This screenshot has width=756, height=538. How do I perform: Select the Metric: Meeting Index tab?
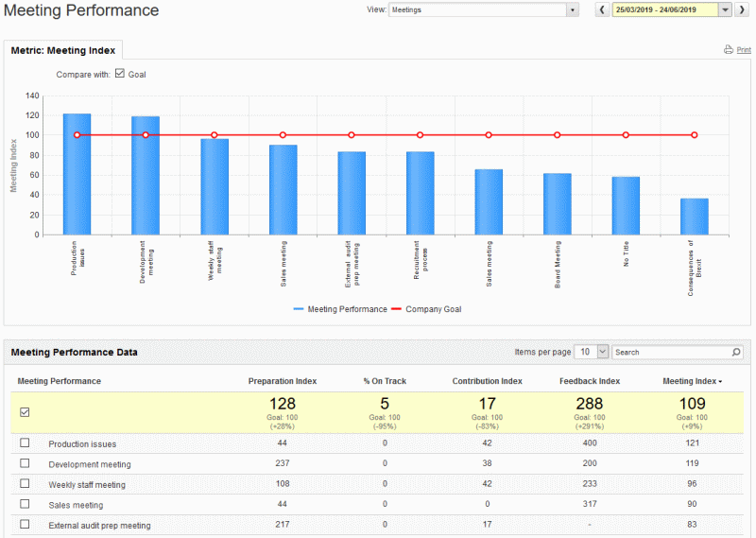click(x=63, y=50)
